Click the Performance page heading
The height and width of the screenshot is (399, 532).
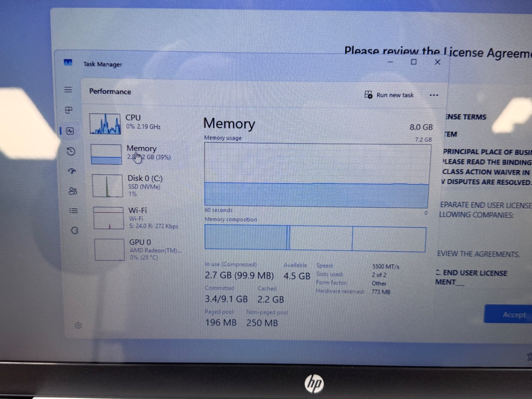click(110, 92)
